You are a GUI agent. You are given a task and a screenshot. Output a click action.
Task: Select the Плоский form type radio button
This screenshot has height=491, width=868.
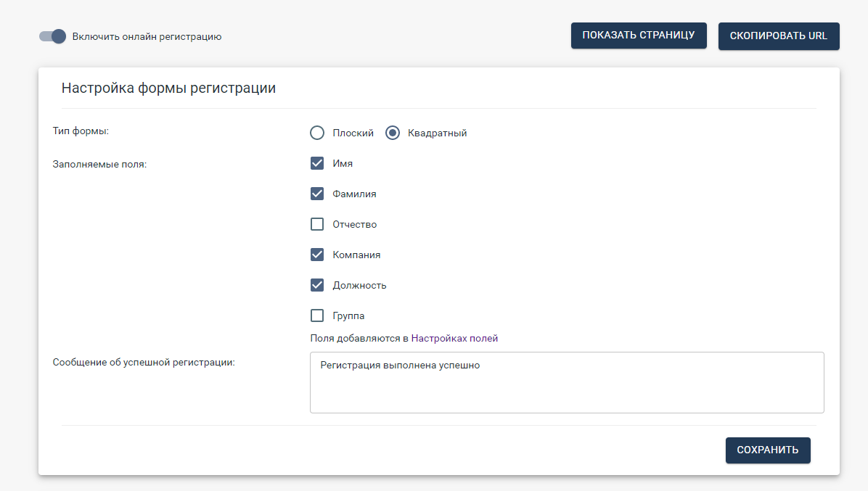317,133
